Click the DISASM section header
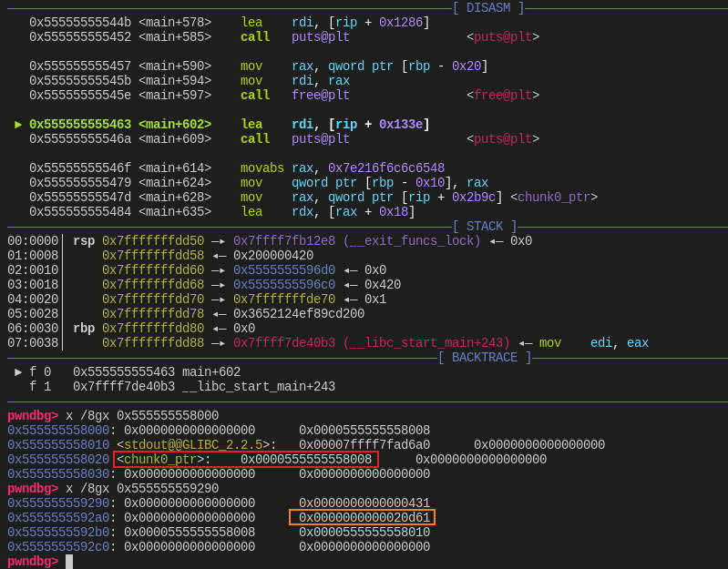This screenshot has width=728, height=569. pos(487,8)
